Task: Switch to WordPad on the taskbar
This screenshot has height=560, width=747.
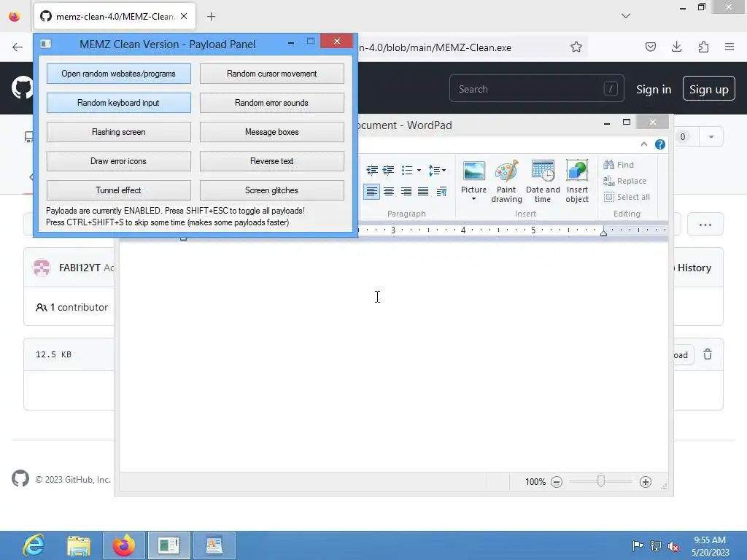Action: tap(214, 545)
